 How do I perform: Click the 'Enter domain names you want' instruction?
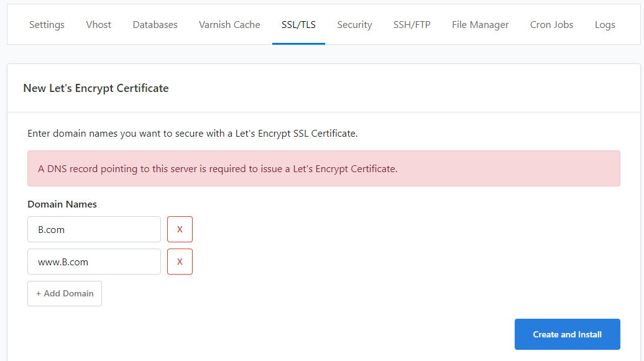point(193,134)
